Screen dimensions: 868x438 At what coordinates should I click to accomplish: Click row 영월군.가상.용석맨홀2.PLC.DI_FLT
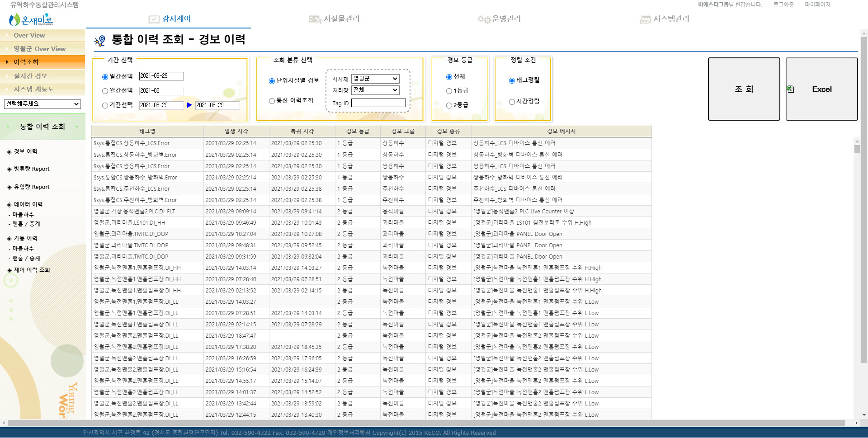pyautogui.click(x=371, y=212)
